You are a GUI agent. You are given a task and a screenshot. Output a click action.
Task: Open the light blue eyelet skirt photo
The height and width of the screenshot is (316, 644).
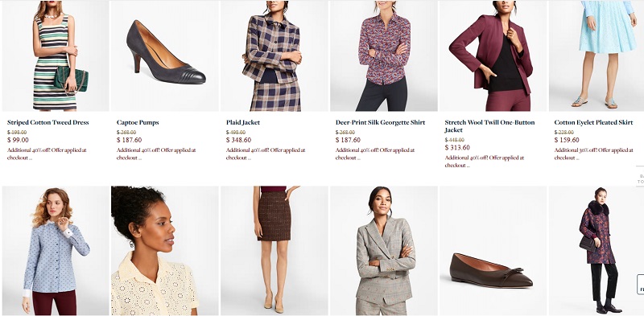[x=597, y=55]
